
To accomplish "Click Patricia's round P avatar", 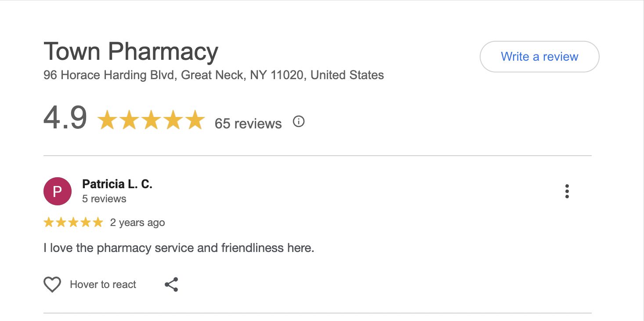I will [x=58, y=191].
